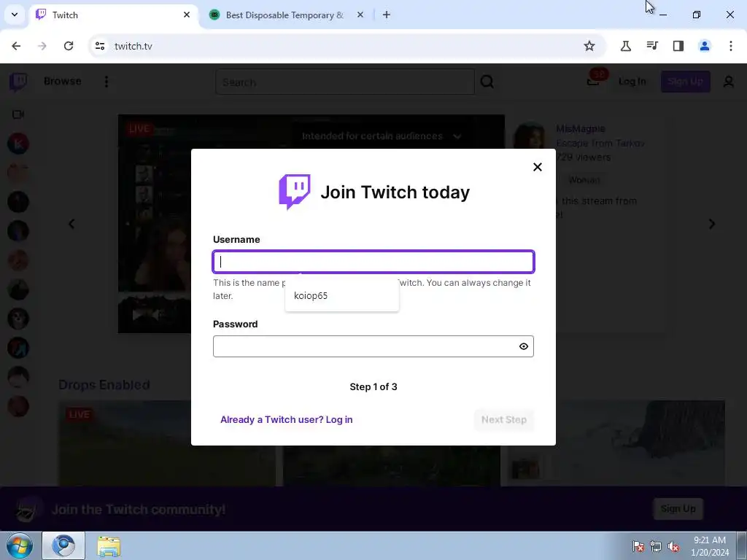
Task: View site information icon in address bar
Action: pos(100,46)
